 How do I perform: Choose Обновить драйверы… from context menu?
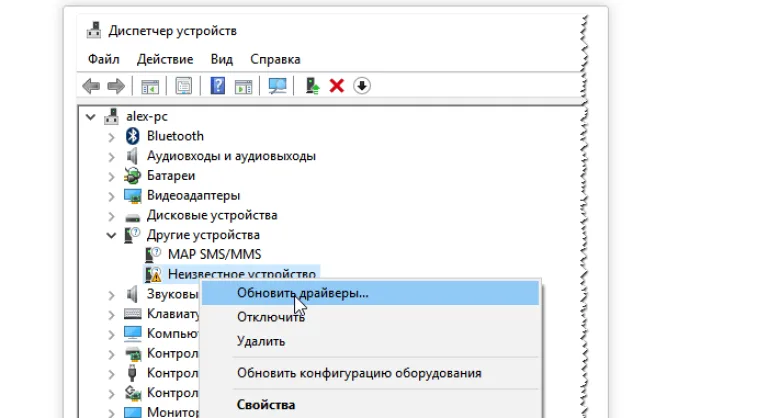(x=370, y=293)
